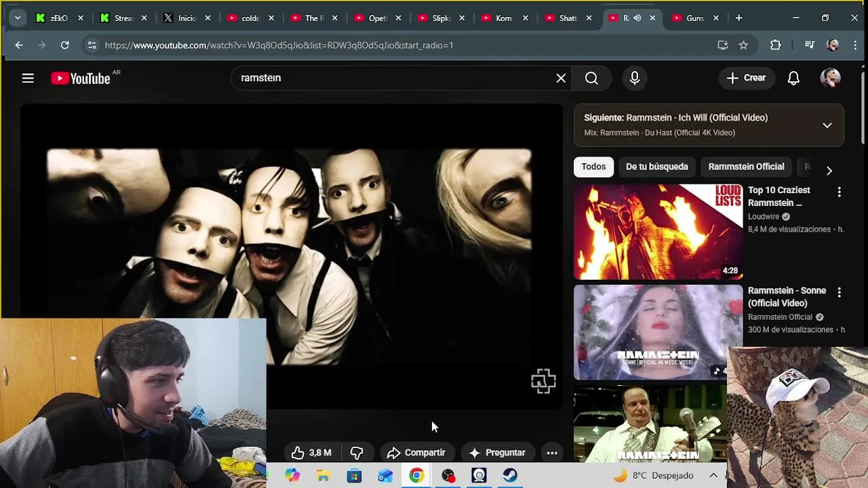
Task: Clear the search text with the X icon
Action: pos(561,78)
